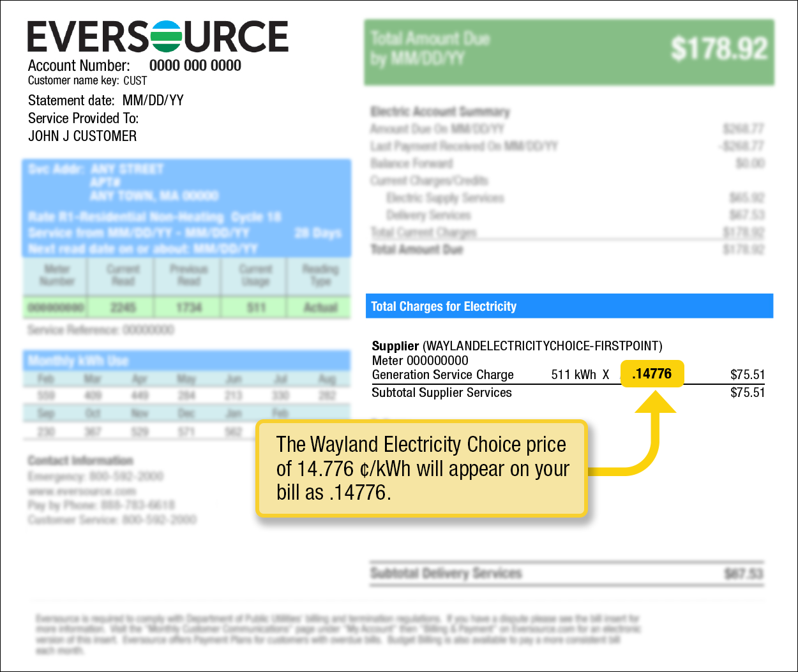798x672 pixels.
Task: Click the Supplier WAYLANDELECTRICITYCHOICE-FIRSTPOINT line
Action: pyautogui.click(x=517, y=346)
